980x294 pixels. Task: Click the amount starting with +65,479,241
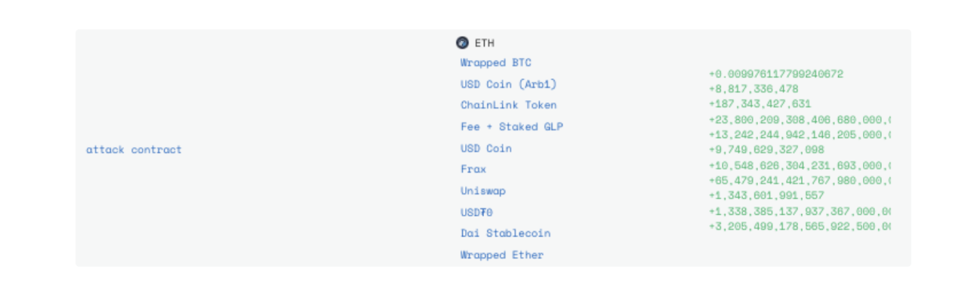pos(800,180)
